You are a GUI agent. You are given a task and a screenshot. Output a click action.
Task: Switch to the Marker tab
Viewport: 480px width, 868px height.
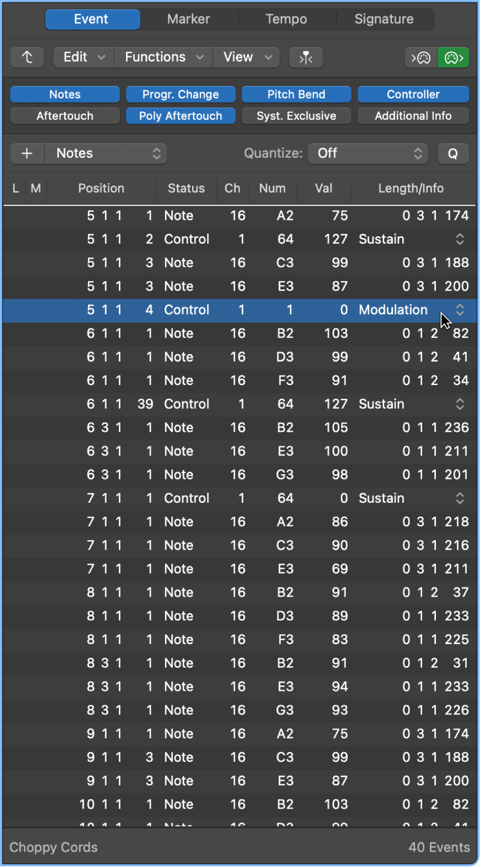(x=188, y=19)
